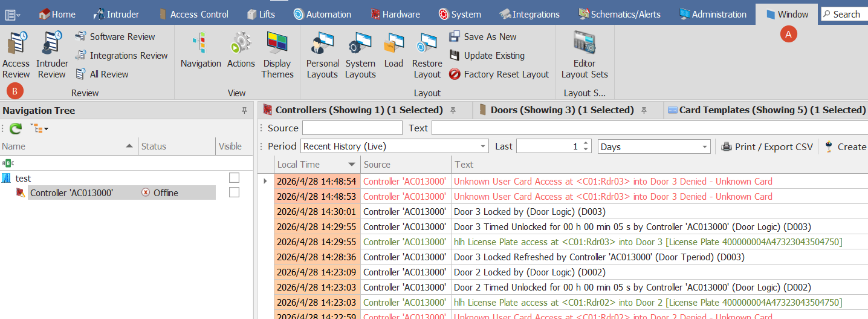Switch to the Administration tab
The height and width of the screenshot is (319, 868).
pyautogui.click(x=713, y=14)
